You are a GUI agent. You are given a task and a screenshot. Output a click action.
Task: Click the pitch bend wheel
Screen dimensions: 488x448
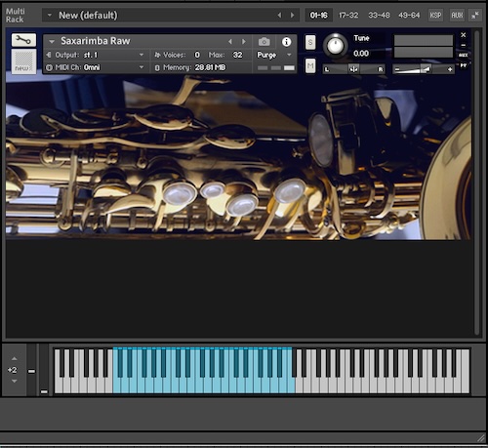click(31, 370)
